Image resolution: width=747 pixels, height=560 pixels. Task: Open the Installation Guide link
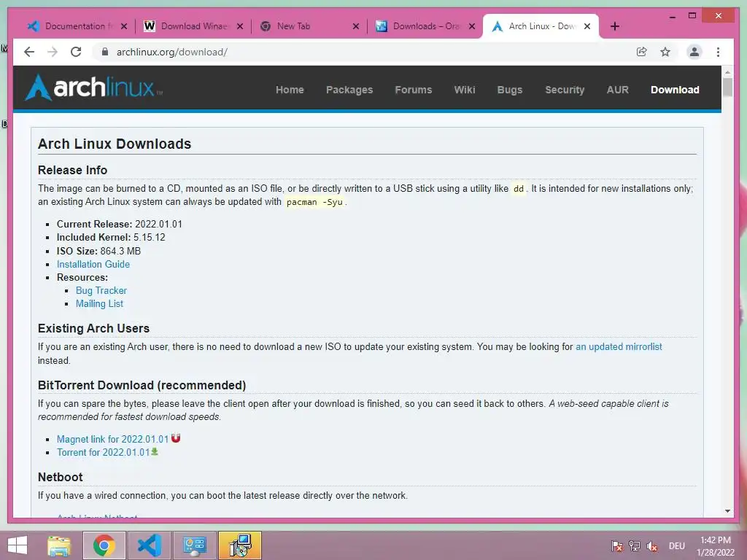point(93,264)
